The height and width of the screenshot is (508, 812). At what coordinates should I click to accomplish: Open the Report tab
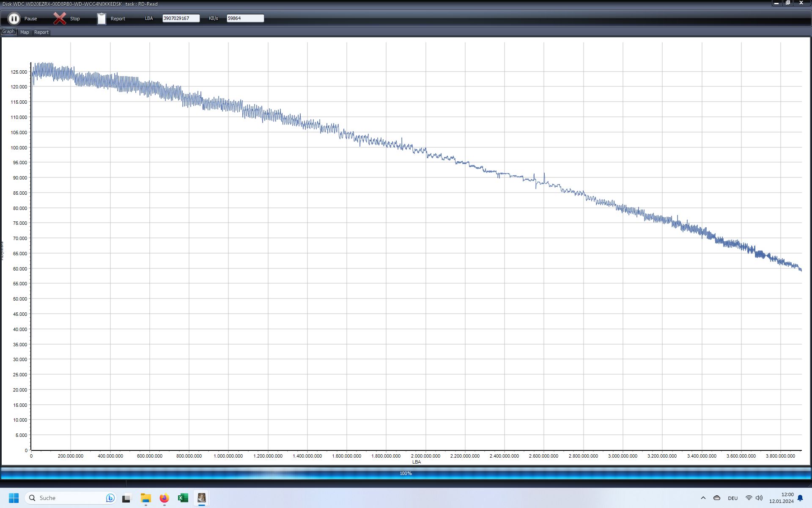(41, 32)
